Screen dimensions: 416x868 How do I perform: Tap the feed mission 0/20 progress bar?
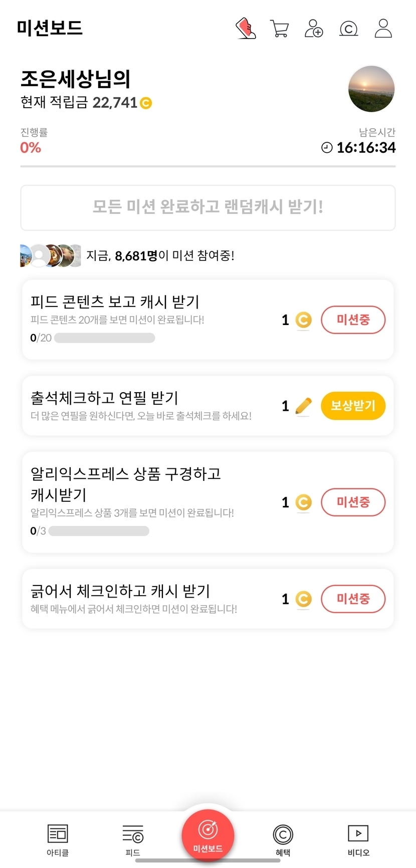(104, 338)
